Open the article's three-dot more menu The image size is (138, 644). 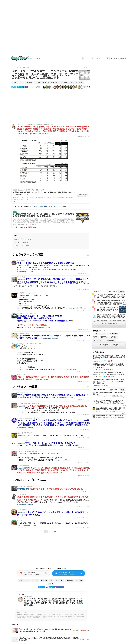(x=89, y=68)
